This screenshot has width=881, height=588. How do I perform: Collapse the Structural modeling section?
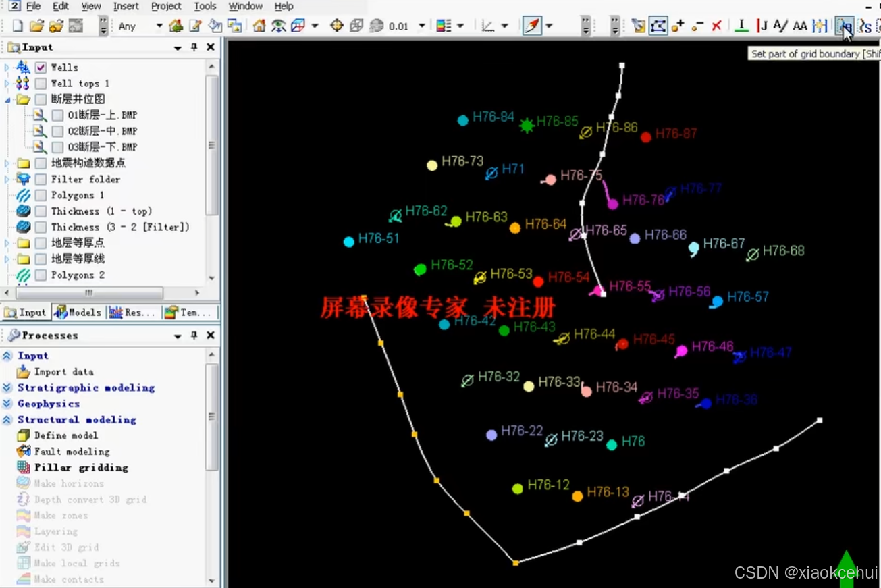[x=7, y=419]
